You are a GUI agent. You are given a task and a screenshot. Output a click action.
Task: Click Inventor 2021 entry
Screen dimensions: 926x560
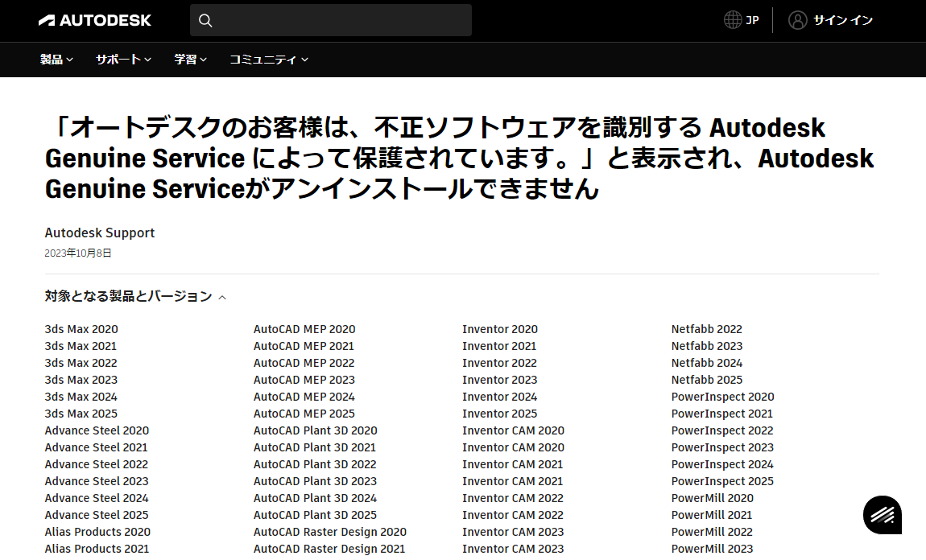pyautogui.click(x=499, y=347)
